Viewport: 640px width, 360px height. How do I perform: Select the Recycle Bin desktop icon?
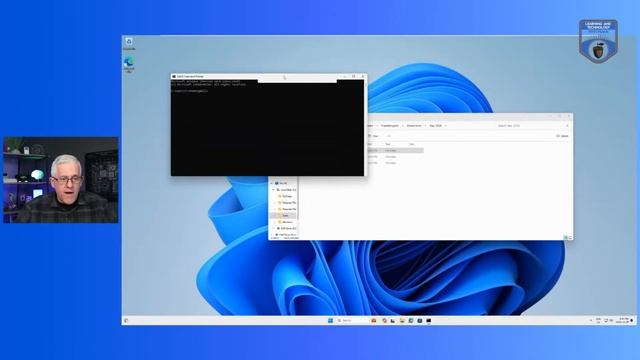click(129, 43)
